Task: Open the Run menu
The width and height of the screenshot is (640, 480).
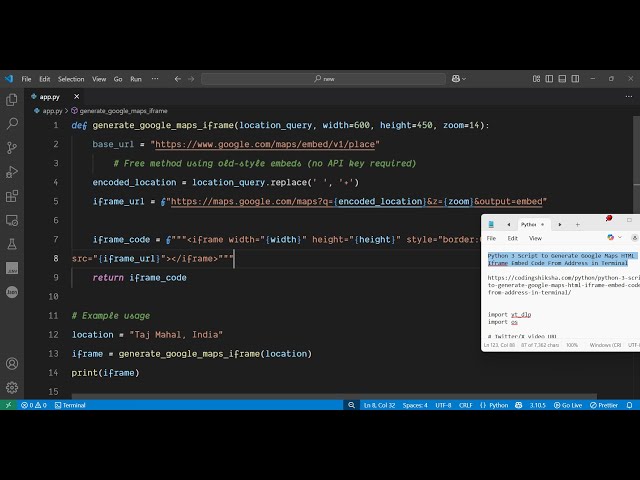Action: click(x=136, y=79)
